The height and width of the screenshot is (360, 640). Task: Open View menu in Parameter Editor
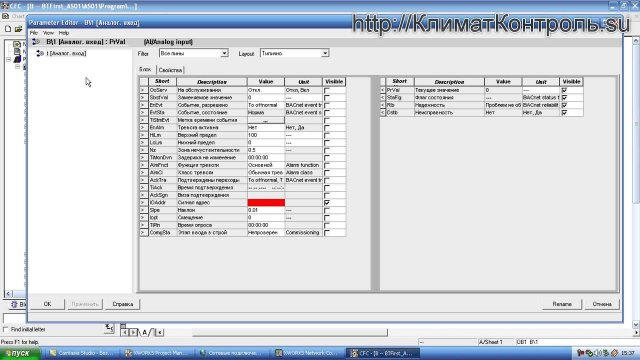click(48, 33)
